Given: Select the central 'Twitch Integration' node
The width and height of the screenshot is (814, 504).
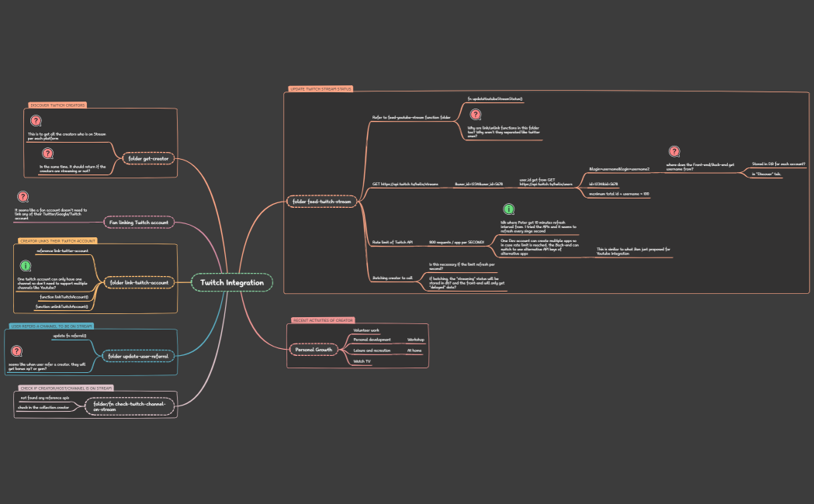Looking at the screenshot, I should pos(232,282).
